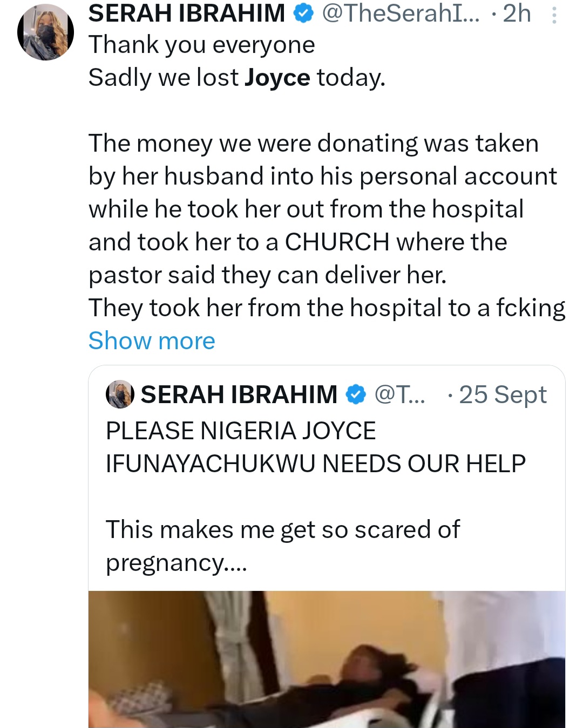
Task: Click the @TheSerahI... handle
Action: (x=400, y=13)
